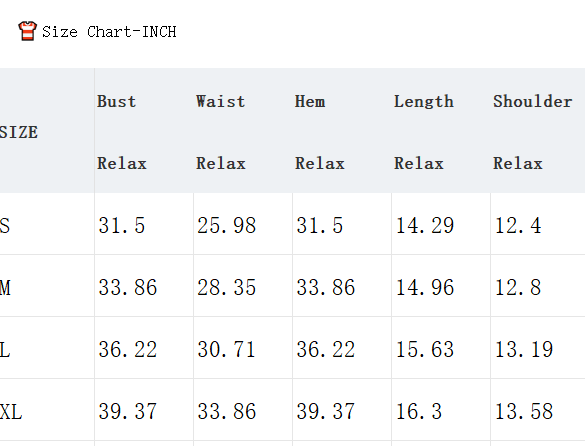Click the Shoulder column header
This screenshot has height=446, width=585.
coord(533,102)
